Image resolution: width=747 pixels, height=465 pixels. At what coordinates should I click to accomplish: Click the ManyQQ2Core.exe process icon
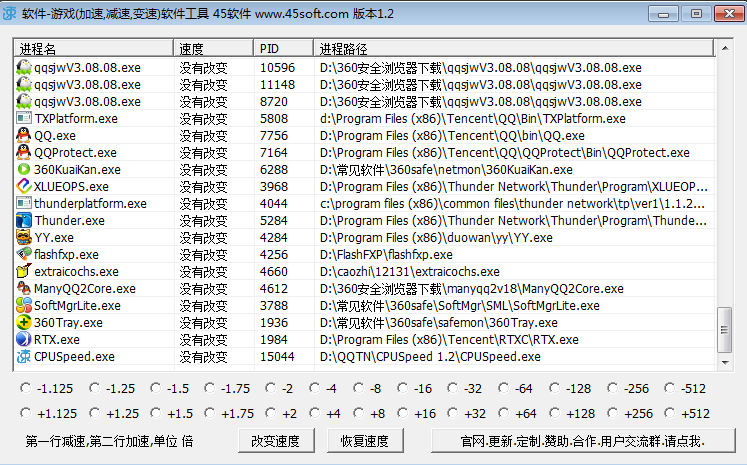(x=24, y=288)
